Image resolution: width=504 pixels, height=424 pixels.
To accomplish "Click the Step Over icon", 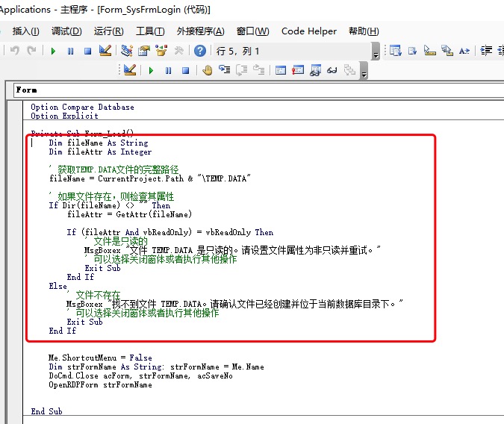I will click(241, 69).
